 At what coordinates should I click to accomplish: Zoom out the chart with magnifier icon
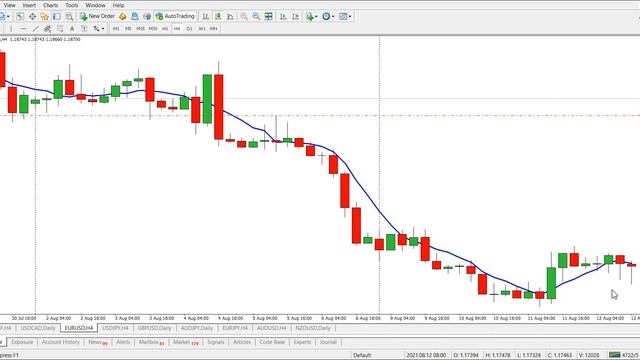coord(256,16)
